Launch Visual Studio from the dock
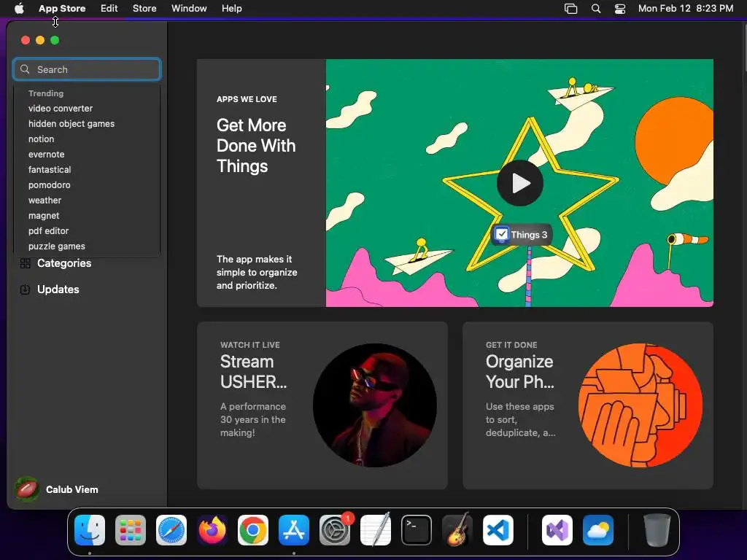 557,530
